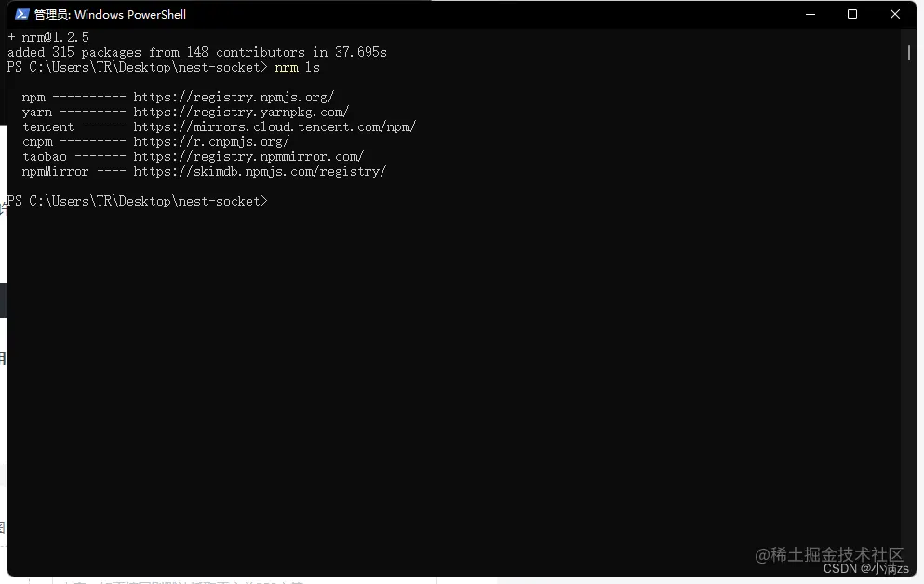This screenshot has height=584, width=924.
Task: Click the cnpm r.cnpmjs.org URL
Action: [x=211, y=142]
